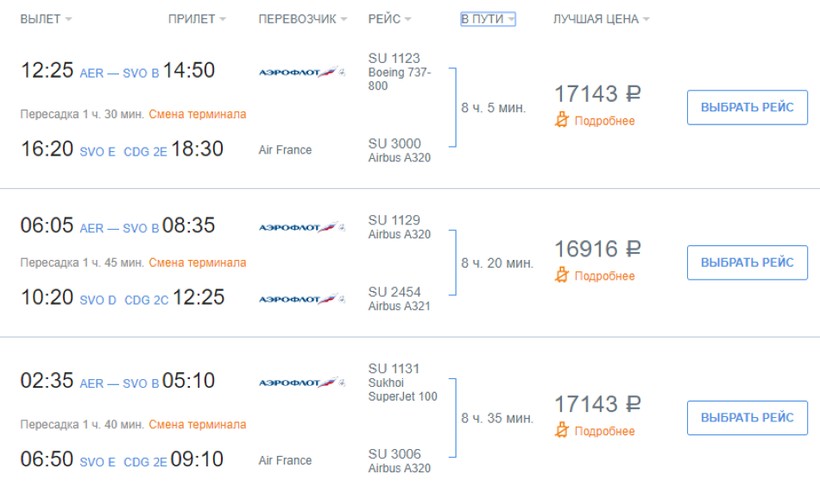
Task: Click the Aeroflot logo for flight SU 1129
Action: [301, 228]
